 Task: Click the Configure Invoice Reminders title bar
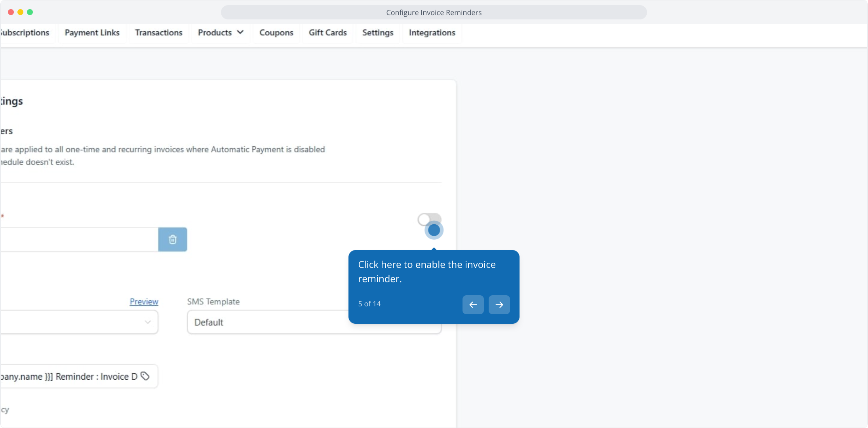coord(434,12)
